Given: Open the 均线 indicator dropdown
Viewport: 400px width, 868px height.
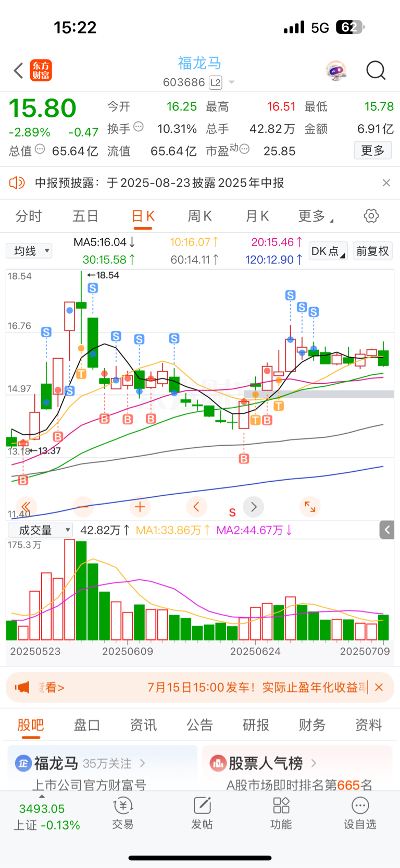Looking at the screenshot, I should pyautogui.click(x=29, y=251).
